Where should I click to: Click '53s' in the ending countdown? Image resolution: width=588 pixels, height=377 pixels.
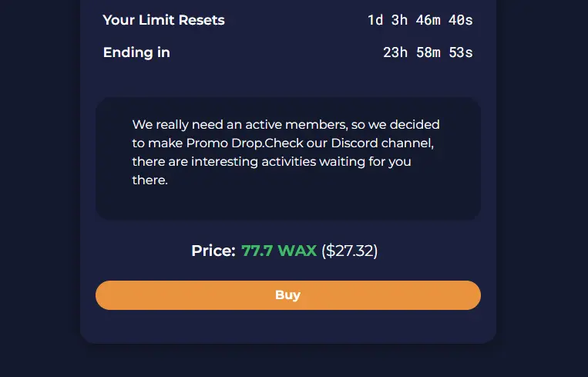click(461, 52)
